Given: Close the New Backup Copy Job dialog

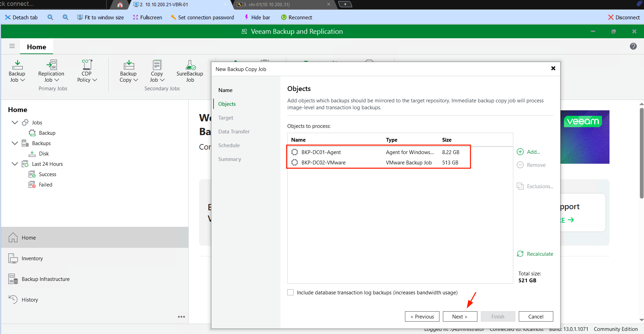Looking at the screenshot, I should (x=553, y=68).
